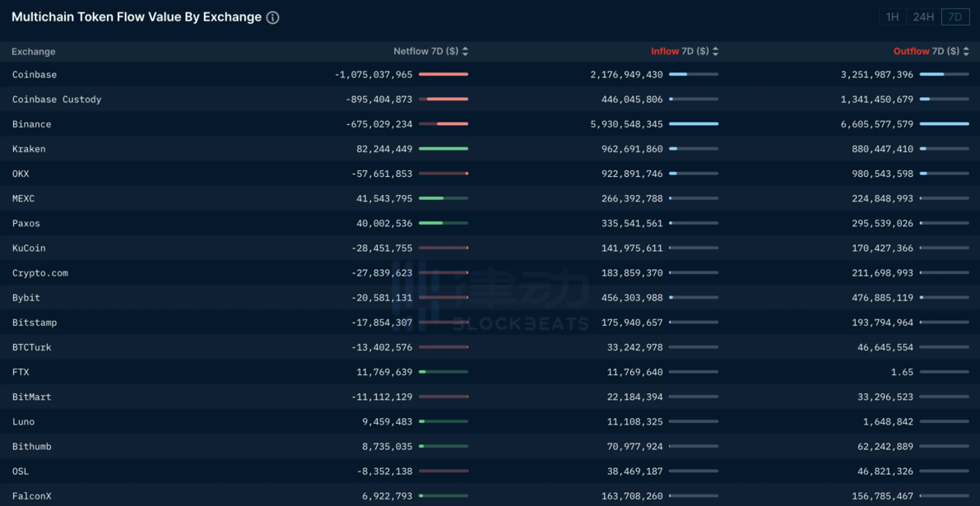Click Coinbase netflow value -1,075,037,965
The image size is (980, 506).
[374, 74]
